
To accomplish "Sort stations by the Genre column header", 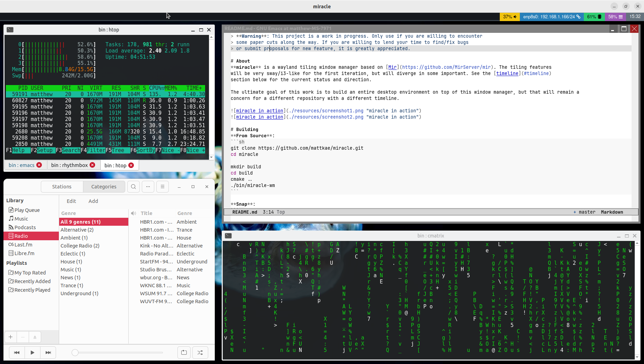I will coord(185,213).
